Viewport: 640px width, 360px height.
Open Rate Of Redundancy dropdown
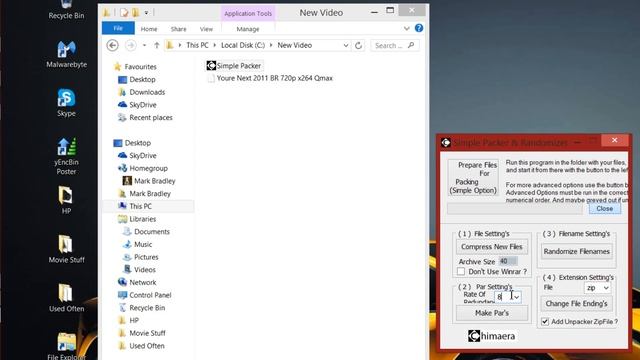click(516, 297)
